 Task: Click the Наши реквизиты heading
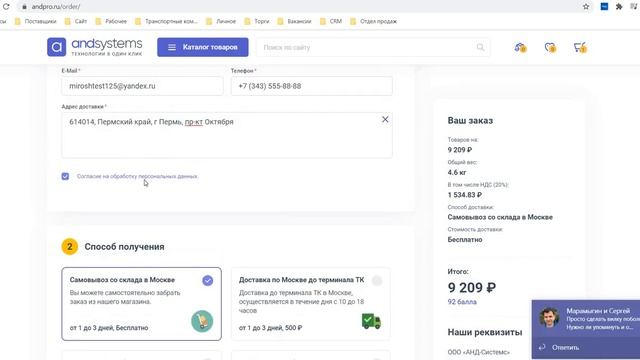click(485, 332)
